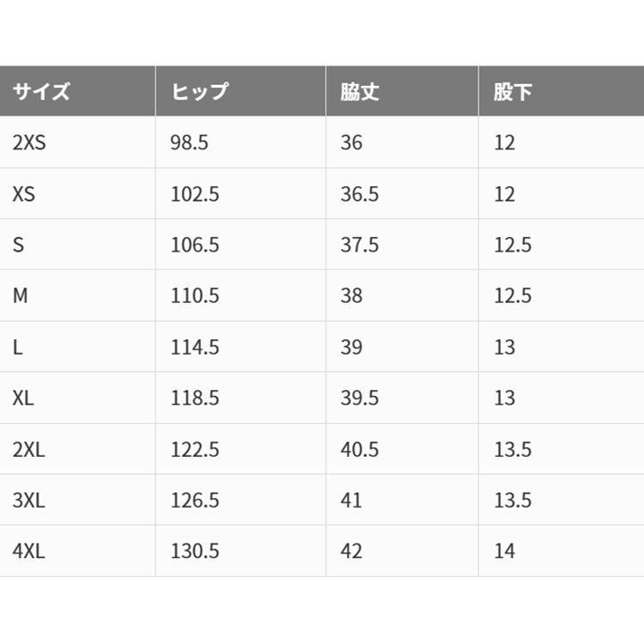
Task: Click hip value 130.5 cell
Action: 240,550
